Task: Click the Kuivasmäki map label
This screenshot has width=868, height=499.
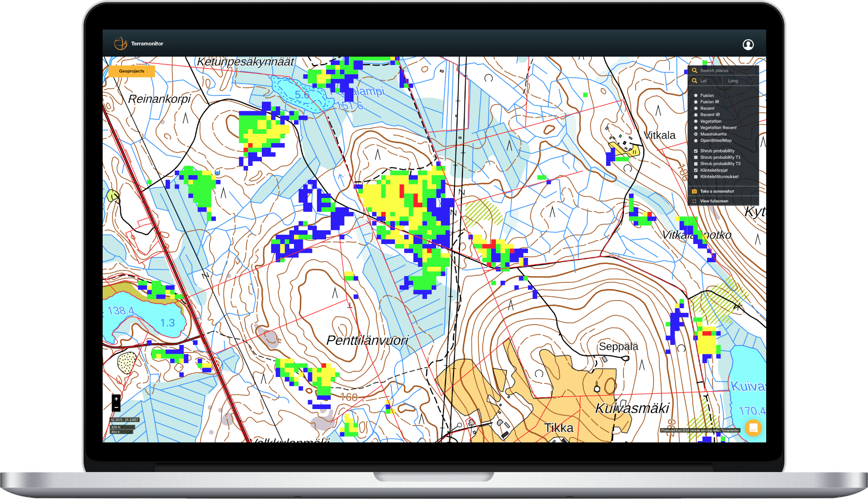Action: click(632, 408)
